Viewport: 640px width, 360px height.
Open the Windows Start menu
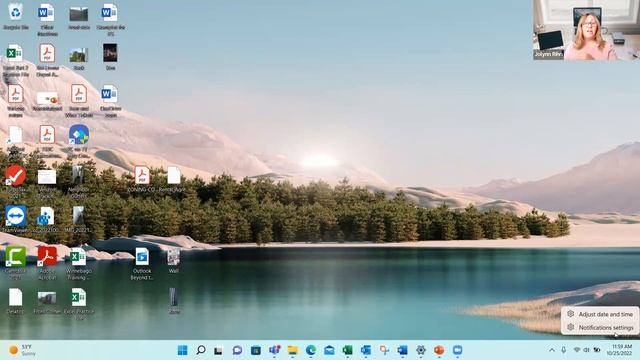[182, 350]
